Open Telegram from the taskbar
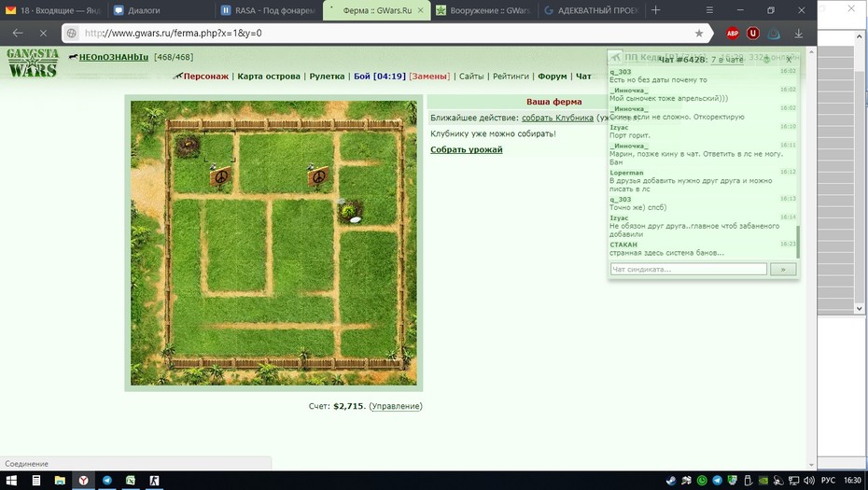 click(106, 481)
